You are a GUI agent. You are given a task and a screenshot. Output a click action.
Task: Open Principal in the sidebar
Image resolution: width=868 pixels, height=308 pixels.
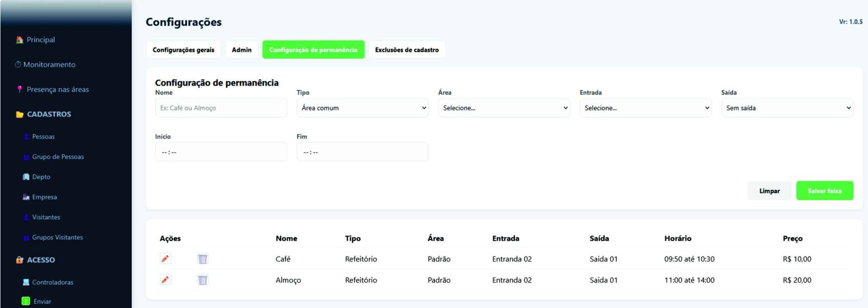[41, 40]
